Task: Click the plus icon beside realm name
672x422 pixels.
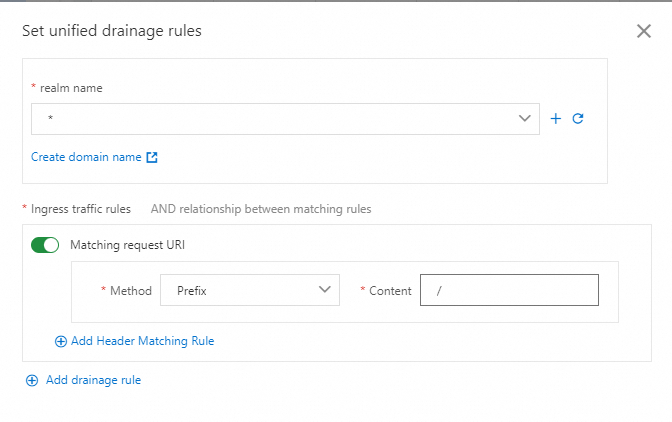Action: (x=556, y=119)
